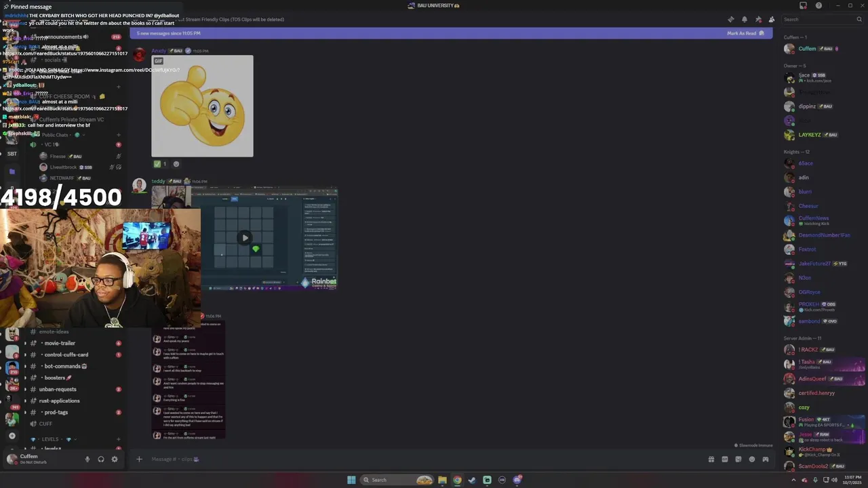Open Cuffem user panel avatar
The height and width of the screenshot is (488, 868).
tap(12, 459)
